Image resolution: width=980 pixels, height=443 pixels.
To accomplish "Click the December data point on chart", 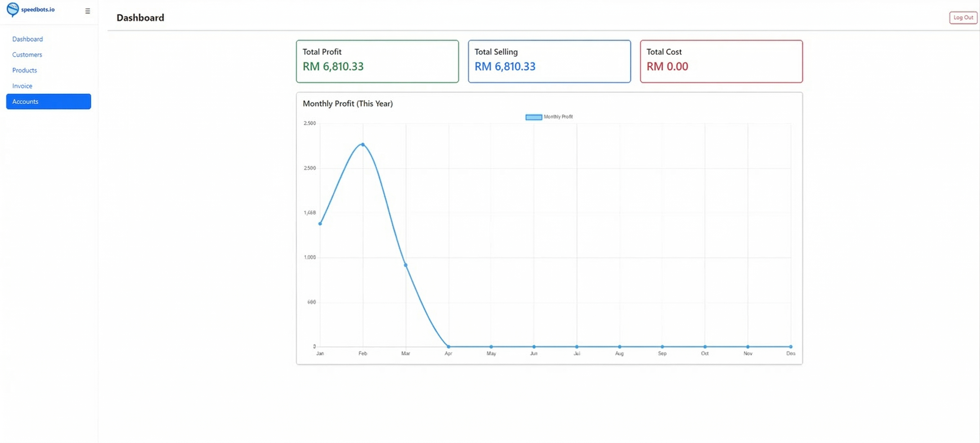I will (790, 346).
